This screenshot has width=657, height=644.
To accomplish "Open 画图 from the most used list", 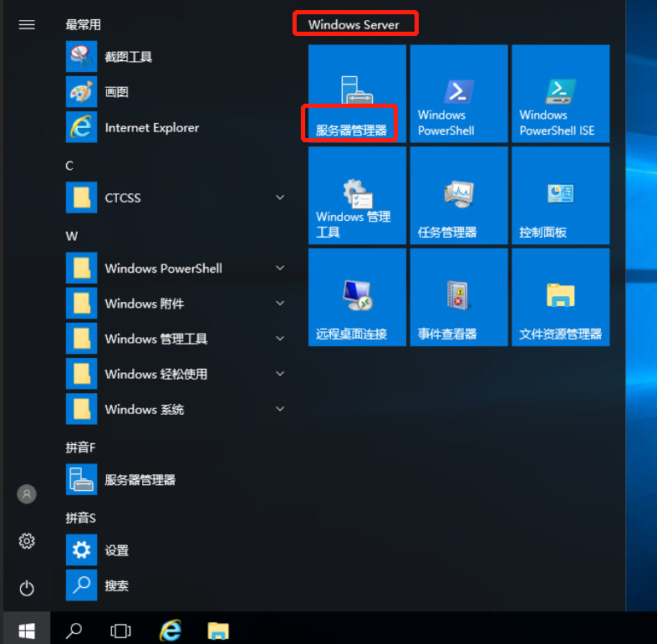I will (x=116, y=92).
